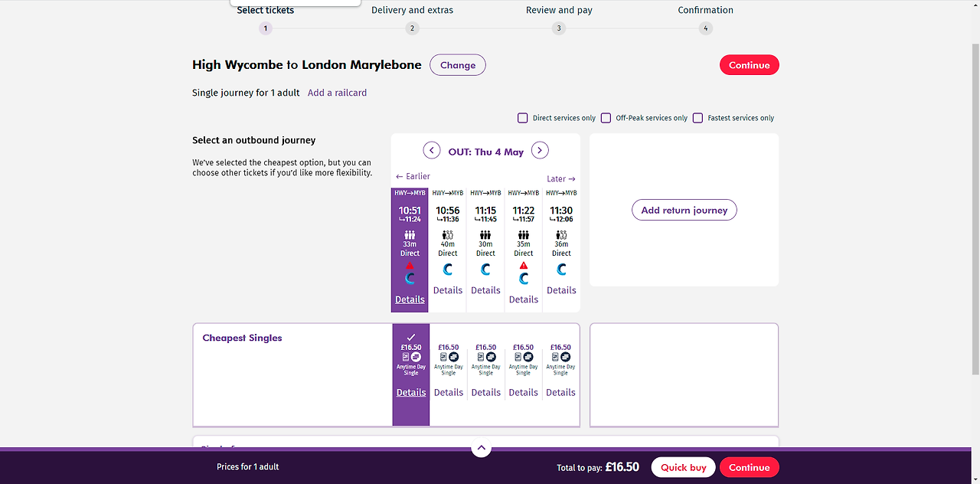Go to Select tickets step 1

click(x=266, y=28)
